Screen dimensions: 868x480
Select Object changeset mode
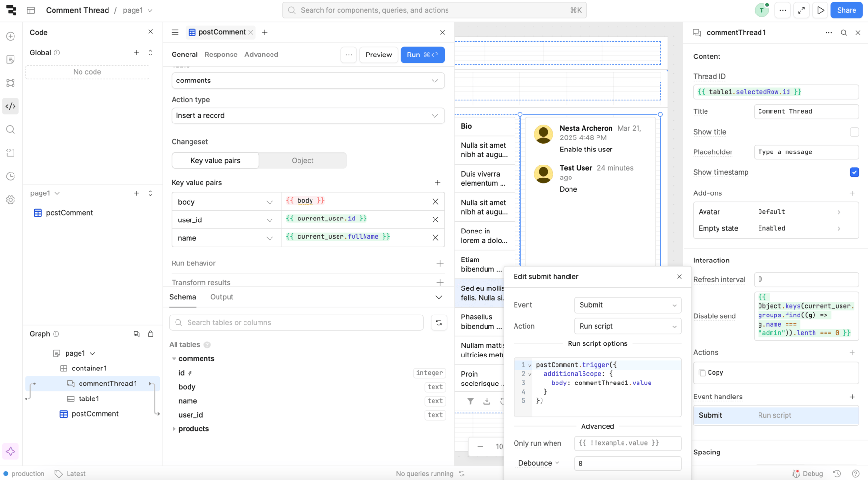[303, 161]
